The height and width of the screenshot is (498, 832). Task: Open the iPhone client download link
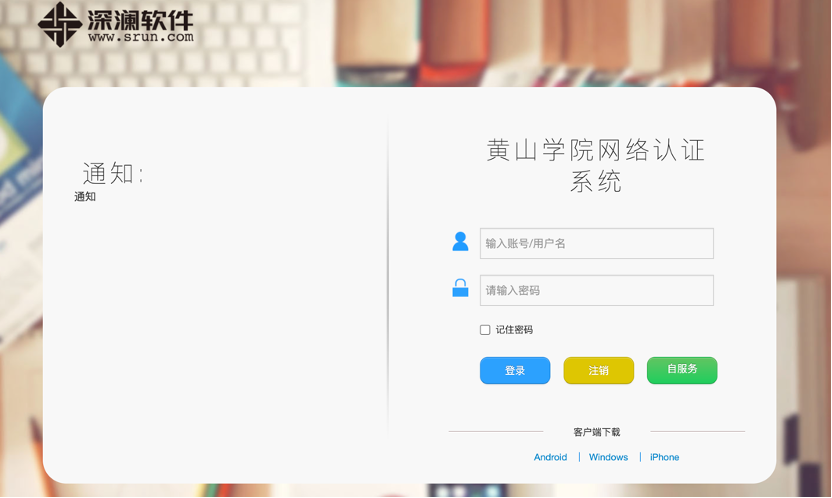[x=664, y=457]
